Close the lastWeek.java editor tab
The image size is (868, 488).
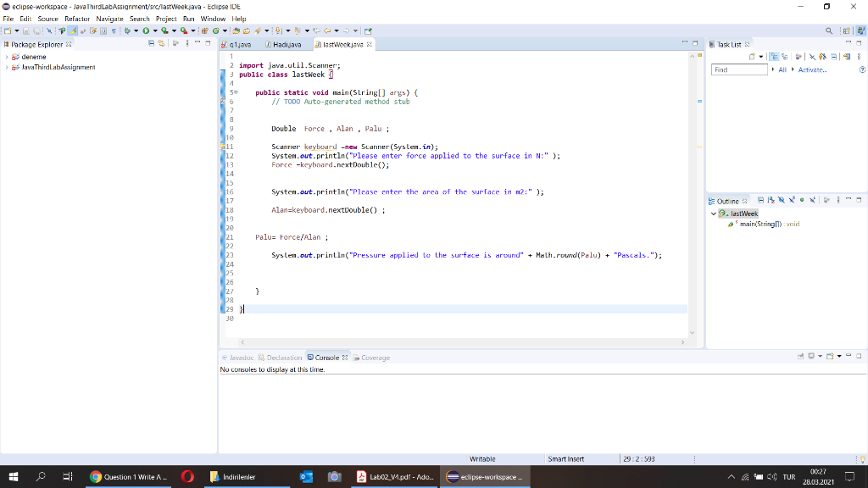click(370, 44)
